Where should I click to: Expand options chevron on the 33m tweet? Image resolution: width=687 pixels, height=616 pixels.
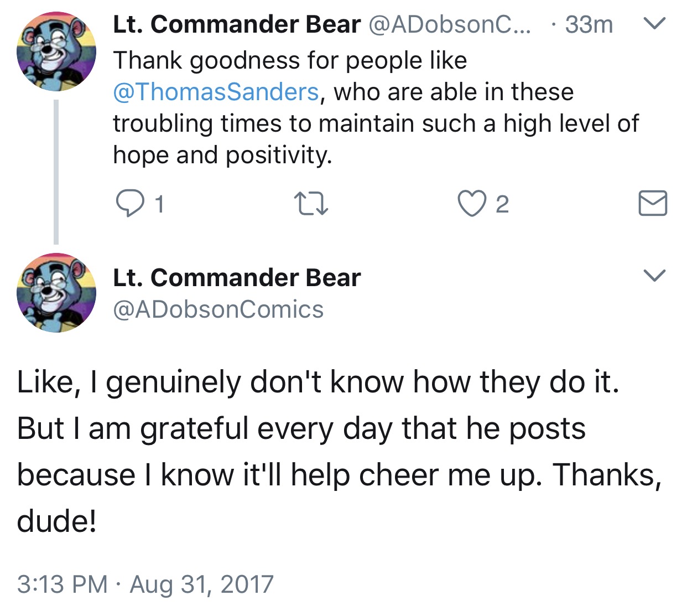click(655, 24)
